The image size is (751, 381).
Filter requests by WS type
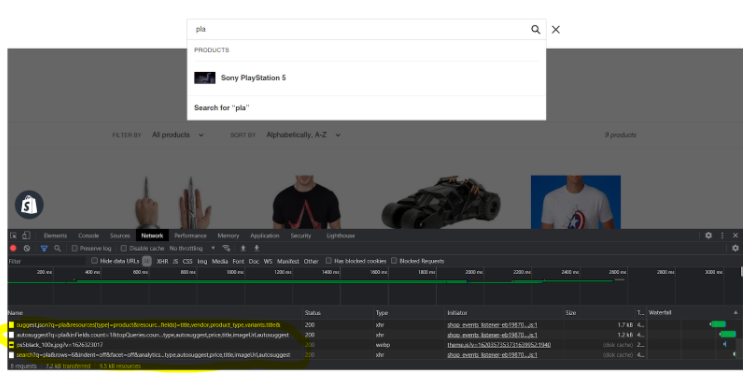(268, 261)
